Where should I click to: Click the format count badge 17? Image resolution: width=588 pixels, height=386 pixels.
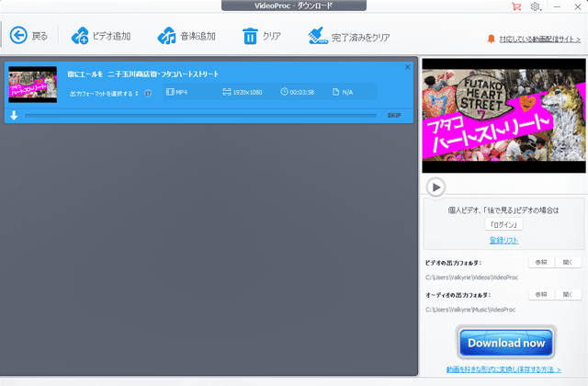coord(148,94)
